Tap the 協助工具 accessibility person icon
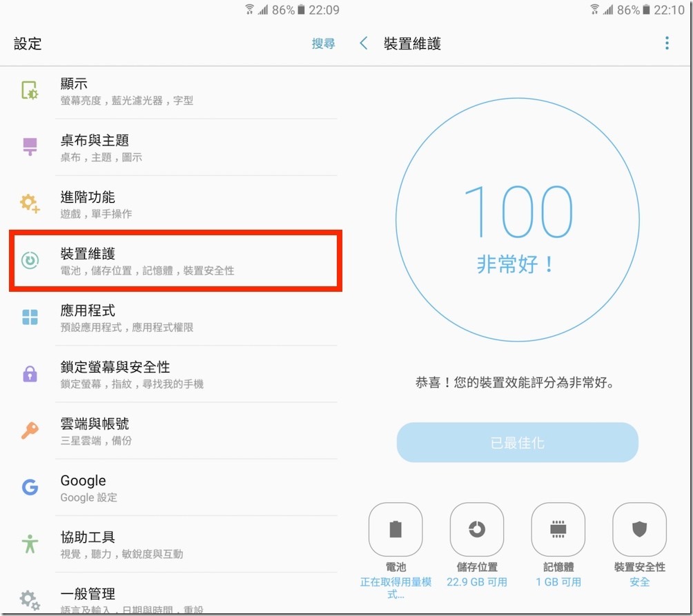 30,544
